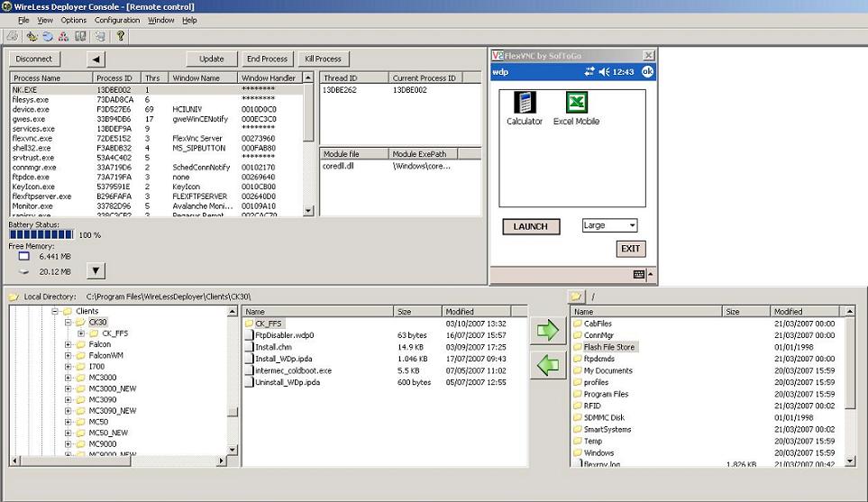Click the remote folder-up icon
The image size is (868, 502).
coord(575,296)
